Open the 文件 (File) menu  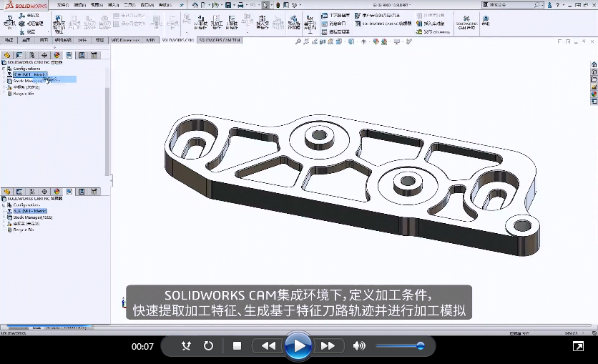click(x=63, y=5)
